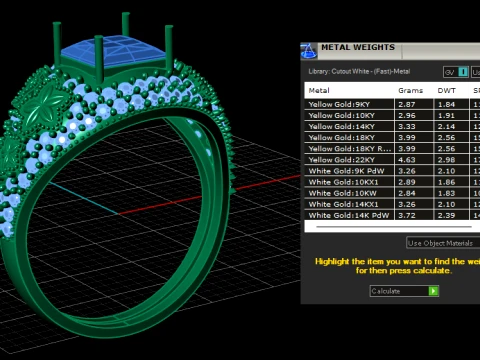Select the Yellow Gold:22KY row
This screenshot has width=480, height=360.
[392, 160]
